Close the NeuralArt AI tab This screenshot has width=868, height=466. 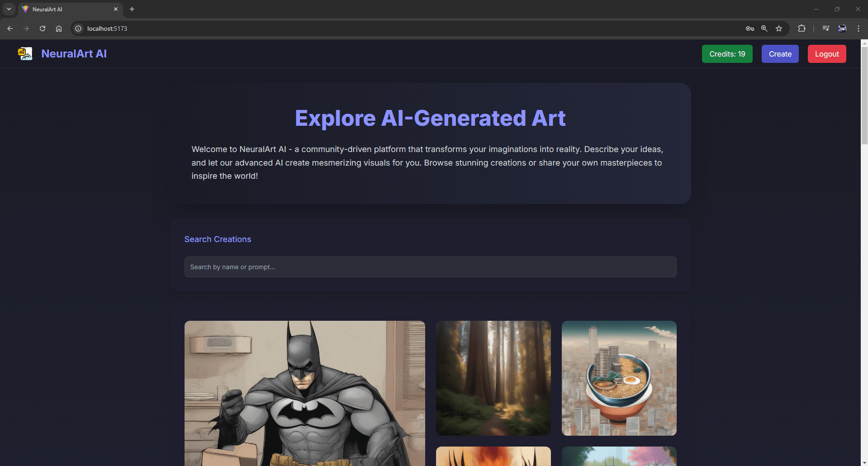point(116,9)
